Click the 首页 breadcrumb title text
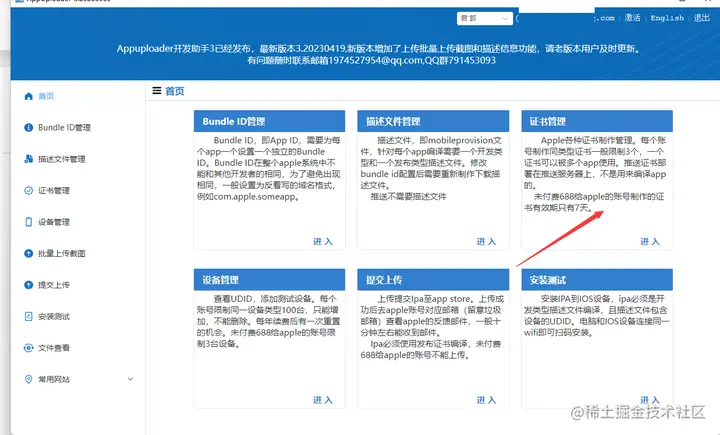The image size is (720, 435). click(x=174, y=91)
